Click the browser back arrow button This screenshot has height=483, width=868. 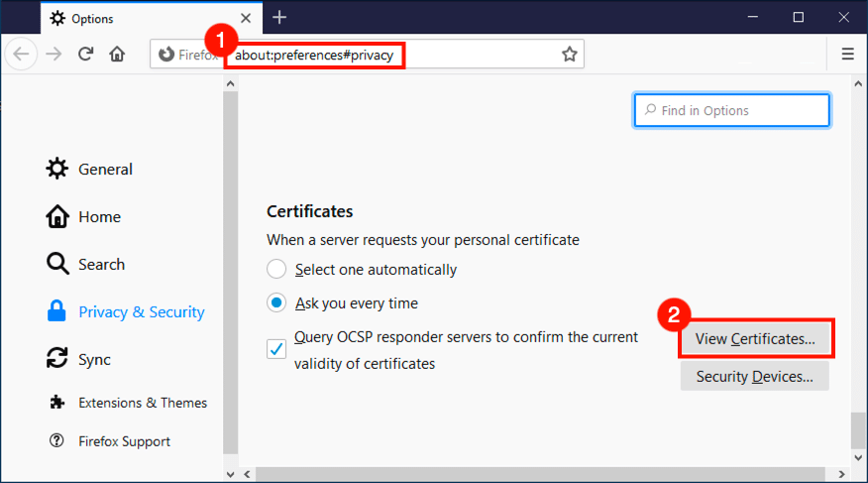tap(22, 55)
